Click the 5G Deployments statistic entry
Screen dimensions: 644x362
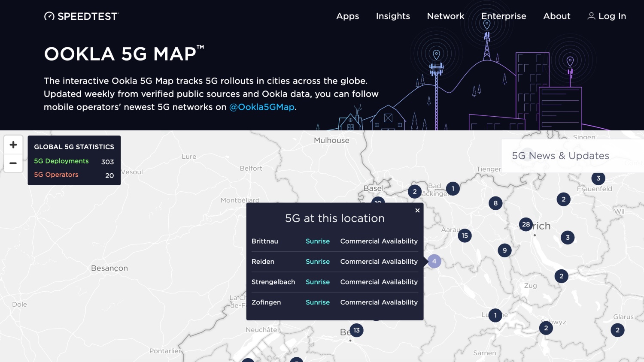pyautogui.click(x=61, y=161)
